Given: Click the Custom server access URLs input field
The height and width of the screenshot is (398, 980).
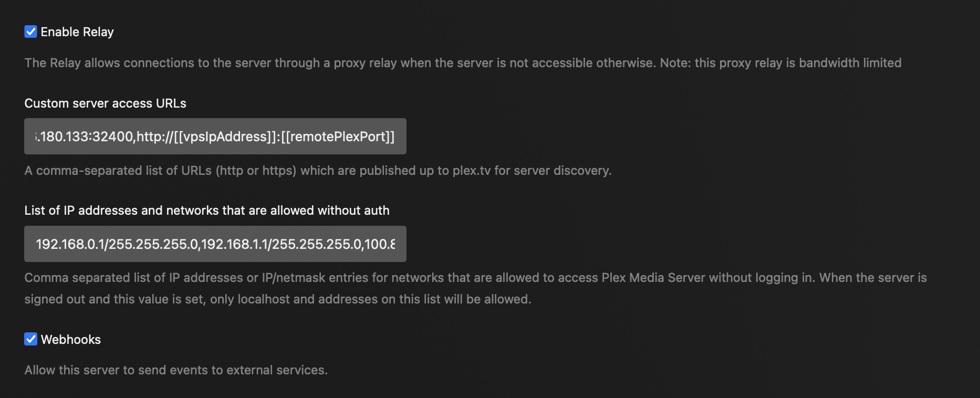Looking at the screenshot, I should [x=214, y=136].
